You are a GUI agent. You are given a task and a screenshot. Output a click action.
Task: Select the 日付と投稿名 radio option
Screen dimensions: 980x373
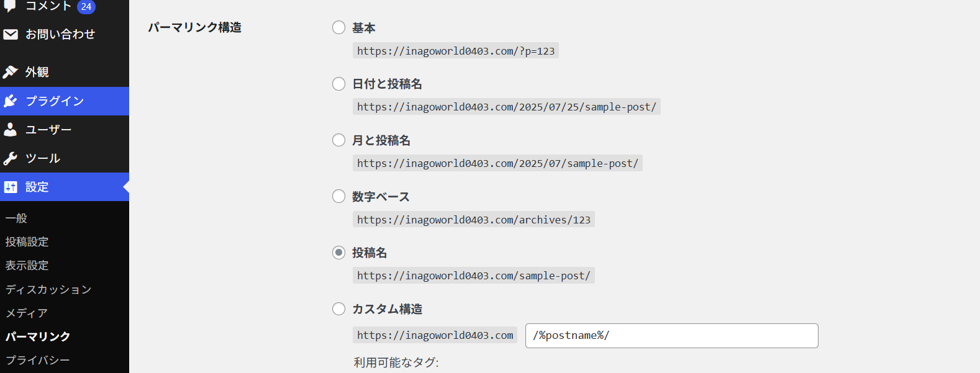point(338,84)
